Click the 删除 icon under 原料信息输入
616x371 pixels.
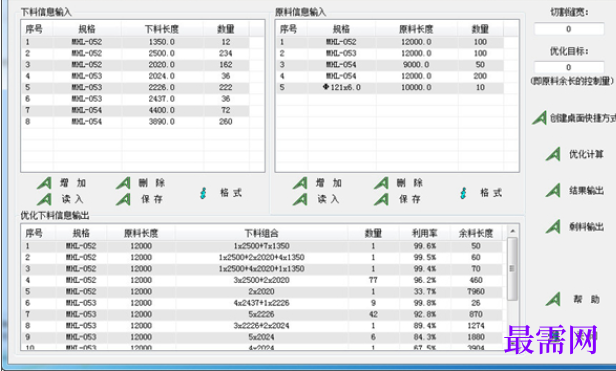(x=381, y=183)
